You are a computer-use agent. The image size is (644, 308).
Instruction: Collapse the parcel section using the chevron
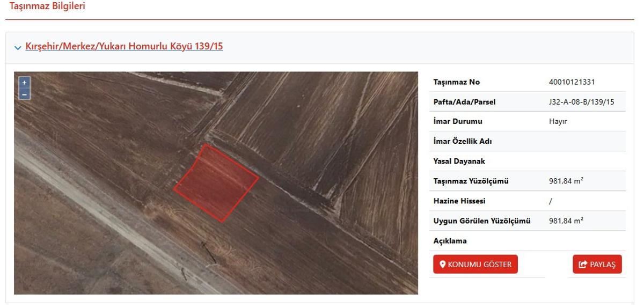[x=18, y=47]
